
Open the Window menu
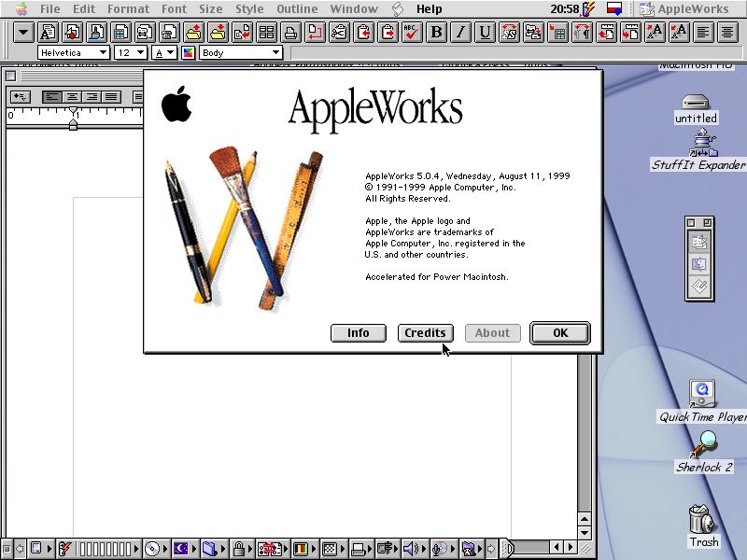pos(354,9)
